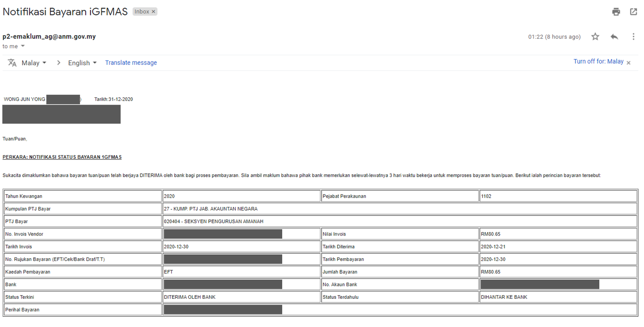
Task: Click 27 - KUMP. PTJ JAB. AKAUNTAN NEGARA
Action: click(x=211, y=209)
